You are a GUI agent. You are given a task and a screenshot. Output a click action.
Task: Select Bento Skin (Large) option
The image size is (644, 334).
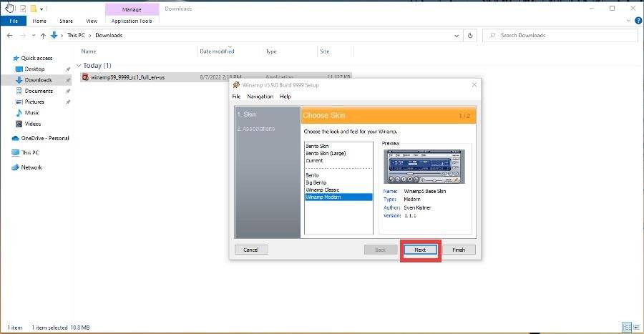pyautogui.click(x=326, y=154)
